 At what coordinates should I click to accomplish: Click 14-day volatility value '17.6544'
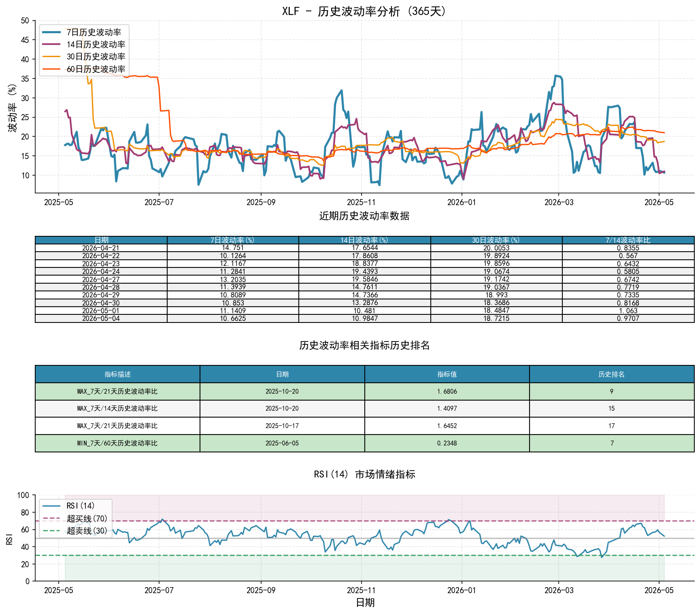tap(364, 248)
